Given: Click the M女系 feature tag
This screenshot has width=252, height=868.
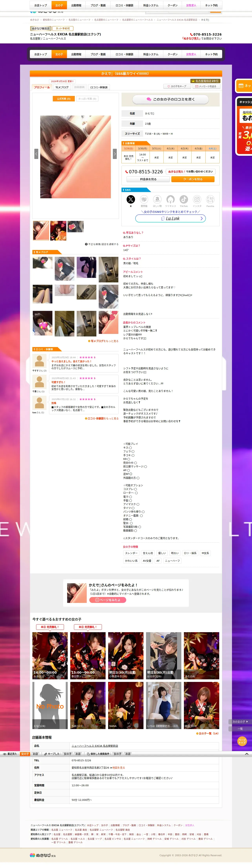Looking at the screenshot, I should click(x=205, y=553).
